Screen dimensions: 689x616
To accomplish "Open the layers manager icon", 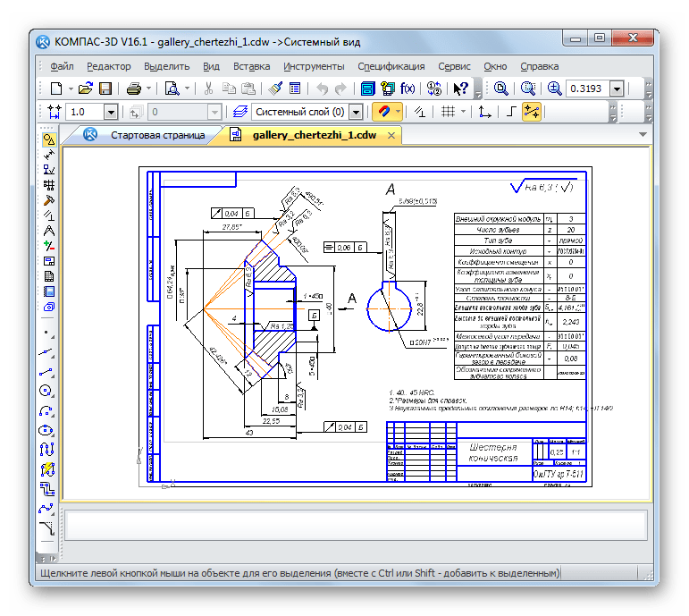I will coord(239,112).
